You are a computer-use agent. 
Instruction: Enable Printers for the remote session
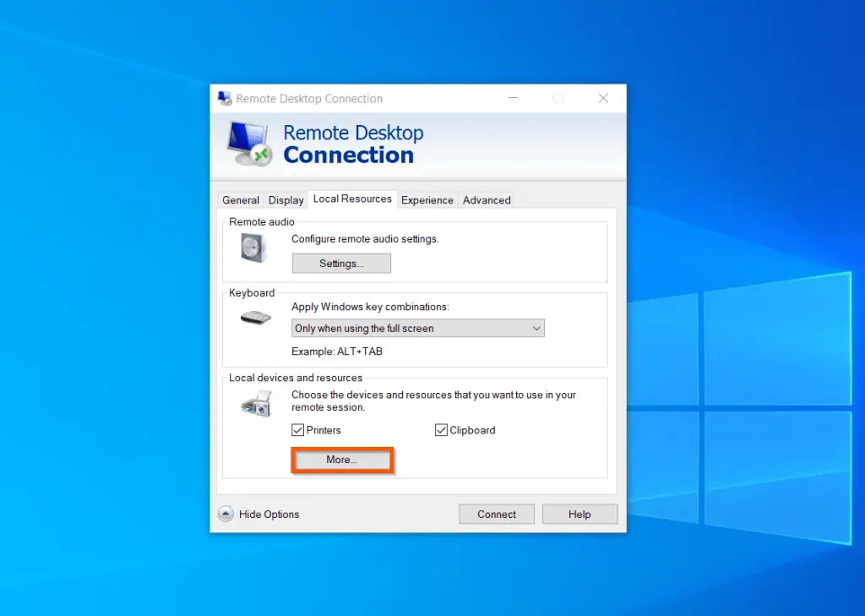[297, 429]
